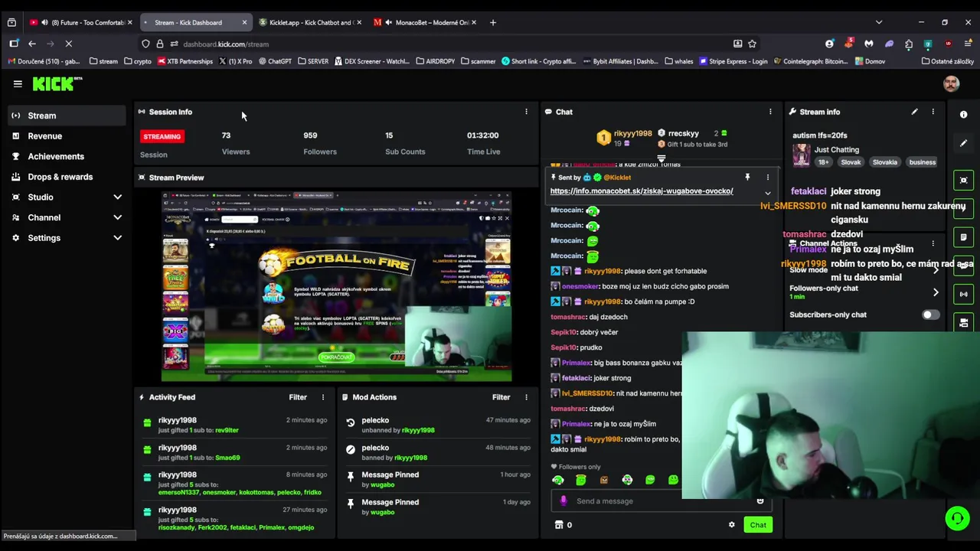Open pinned message options menu

768,178
